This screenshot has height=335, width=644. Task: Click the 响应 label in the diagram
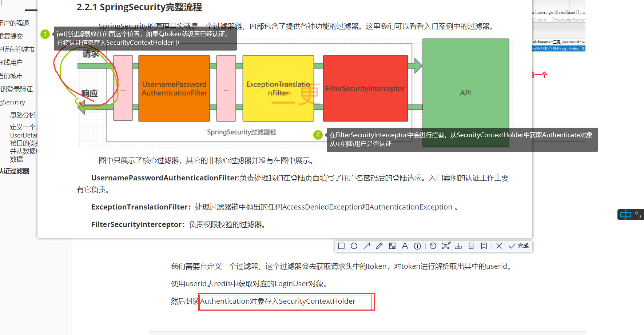[x=90, y=93]
